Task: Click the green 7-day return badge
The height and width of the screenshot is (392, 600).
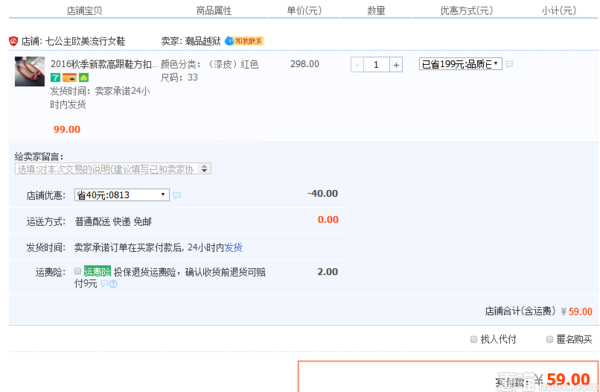Action: (55, 78)
